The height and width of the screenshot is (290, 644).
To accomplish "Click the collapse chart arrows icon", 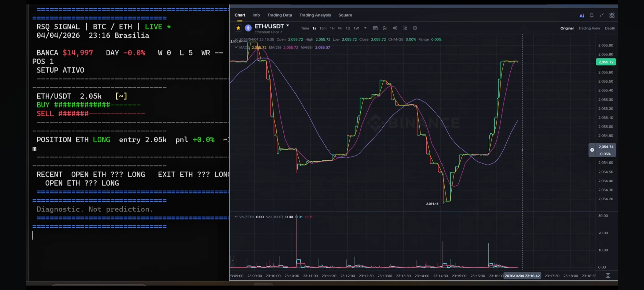I will click(601, 15).
